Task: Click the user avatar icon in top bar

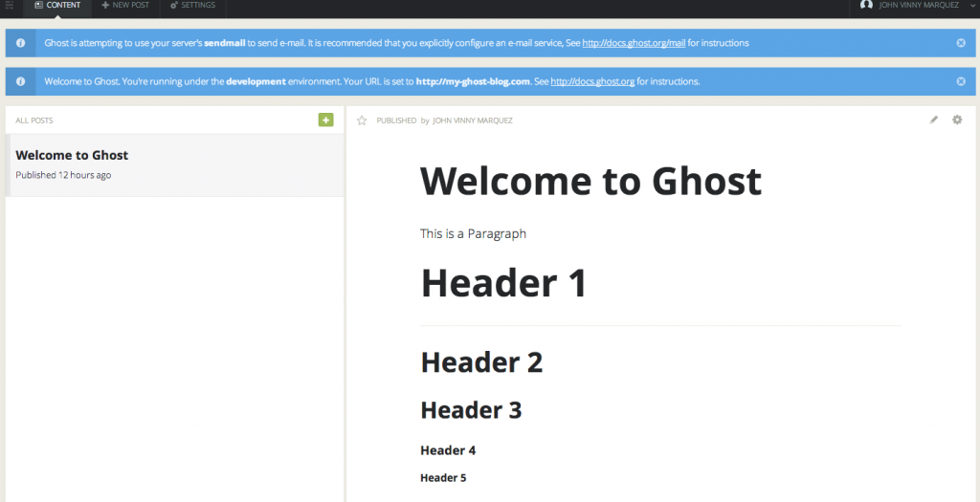Action: point(866,5)
